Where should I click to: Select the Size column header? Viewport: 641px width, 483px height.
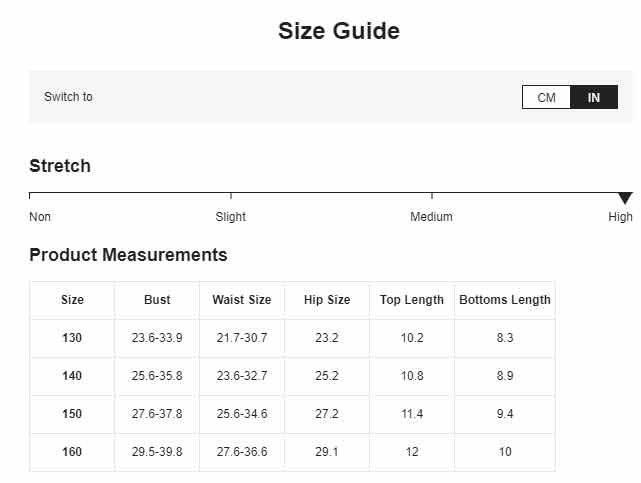tap(72, 300)
